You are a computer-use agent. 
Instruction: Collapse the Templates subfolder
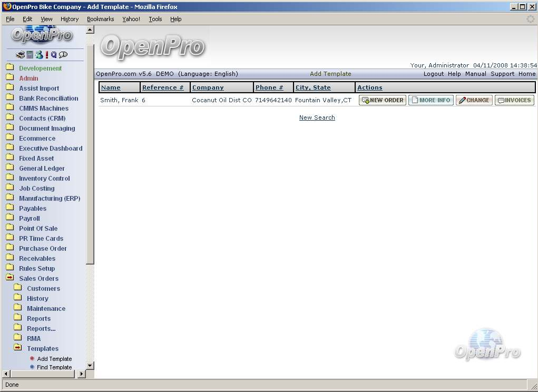17,348
